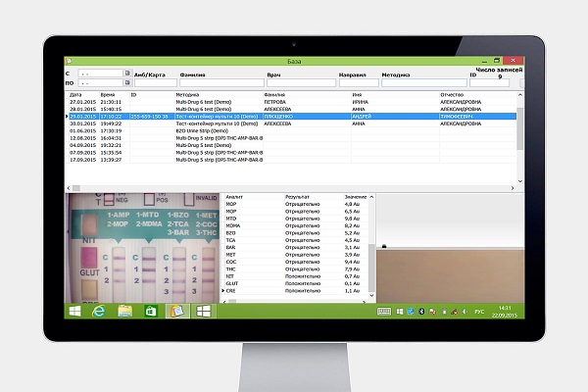This screenshot has height=392, width=588.
Task: Open the on-screen keyboard in the tray
Action: pos(385,311)
